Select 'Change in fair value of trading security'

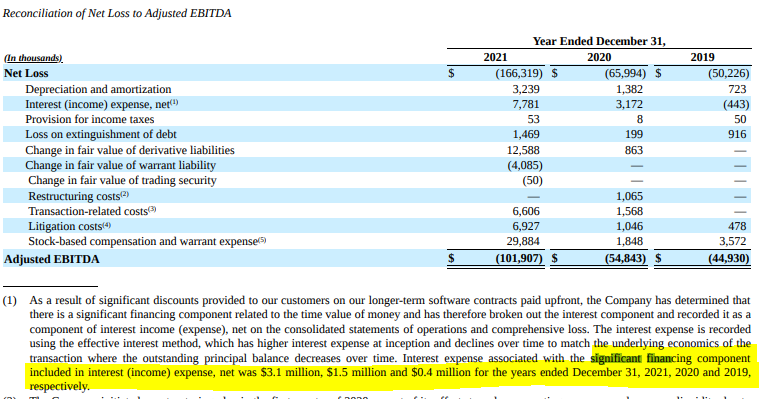122,181
